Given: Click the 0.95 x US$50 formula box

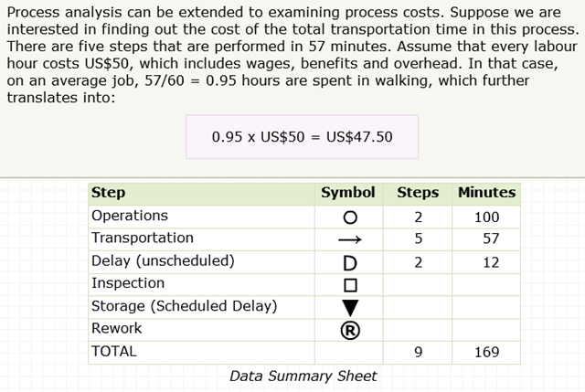Looking at the screenshot, I should point(302,137).
